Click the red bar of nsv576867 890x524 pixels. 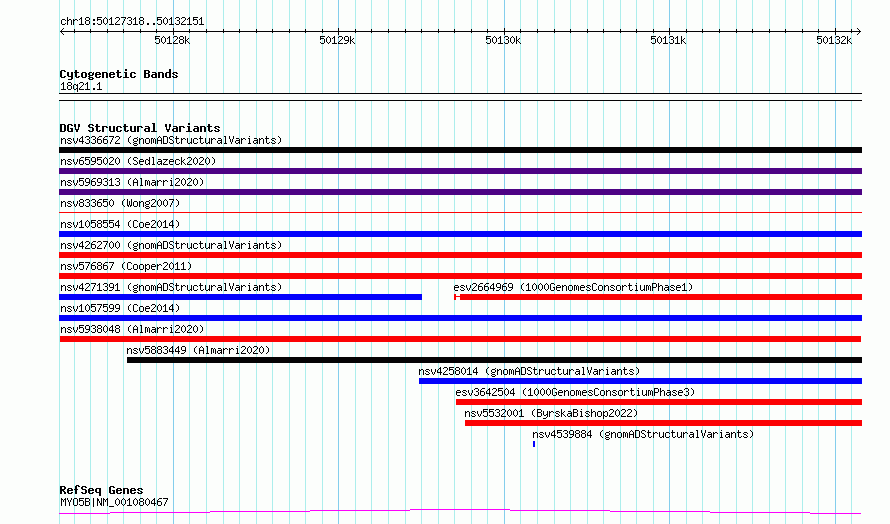pos(460,276)
